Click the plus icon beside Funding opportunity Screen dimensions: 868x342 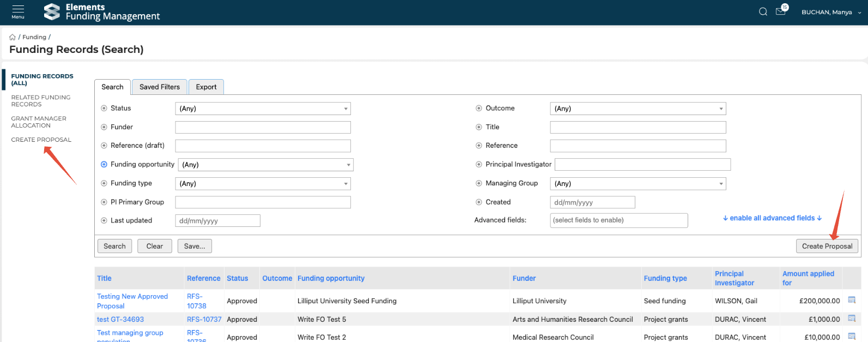click(104, 164)
